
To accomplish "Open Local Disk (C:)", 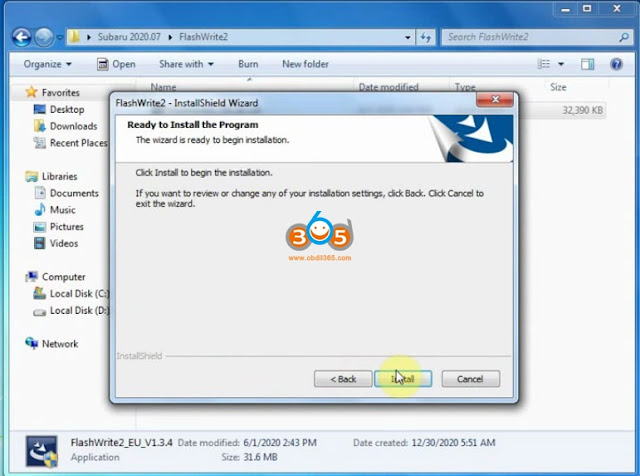I will 80,294.
